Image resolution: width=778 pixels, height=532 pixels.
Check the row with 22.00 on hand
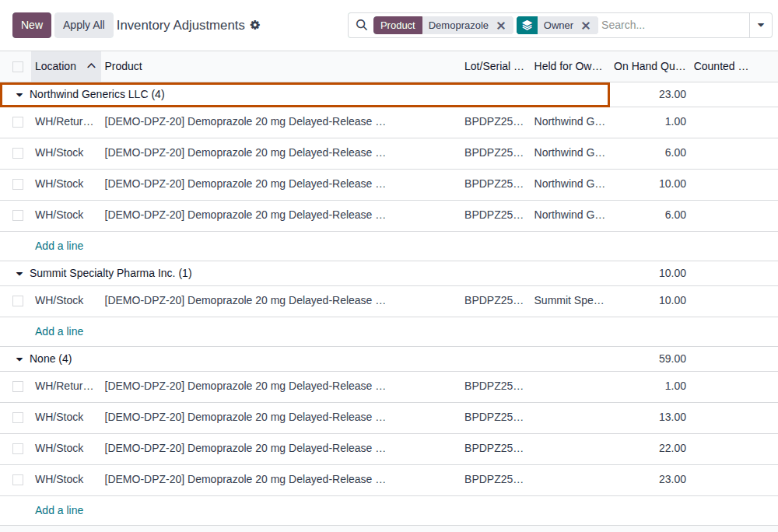(18, 449)
